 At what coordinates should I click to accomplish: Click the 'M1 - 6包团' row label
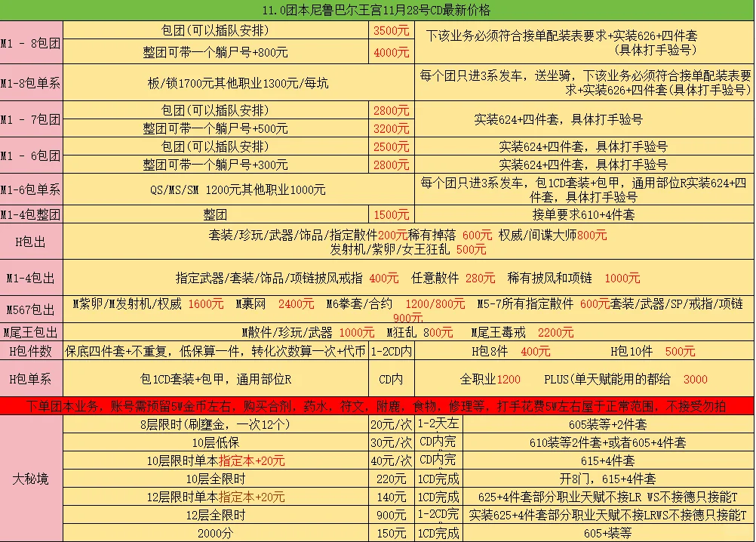coord(32,156)
